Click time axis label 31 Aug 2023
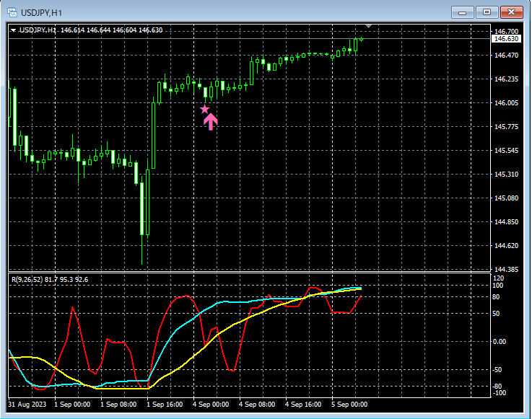Screen dimensions: 532x419 27,405
